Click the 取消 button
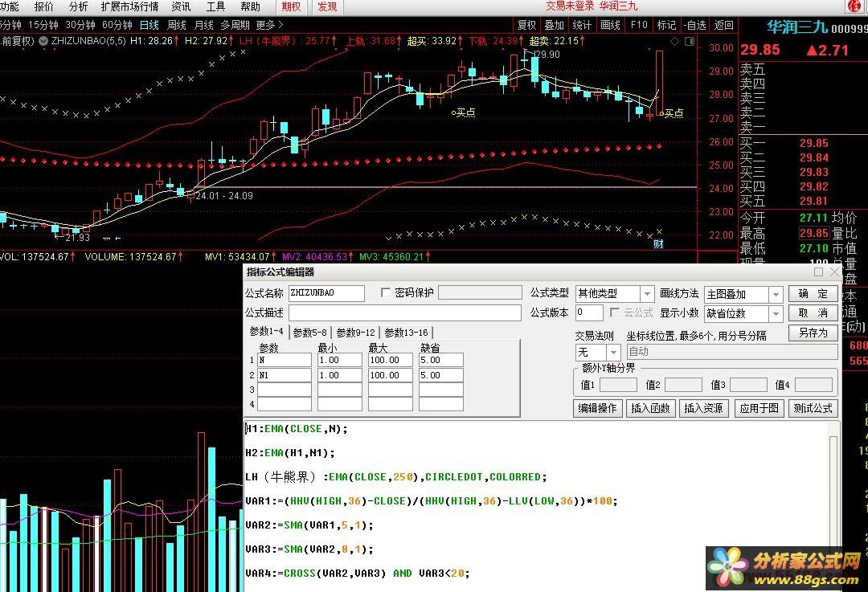Image resolution: width=868 pixels, height=592 pixels. point(813,313)
